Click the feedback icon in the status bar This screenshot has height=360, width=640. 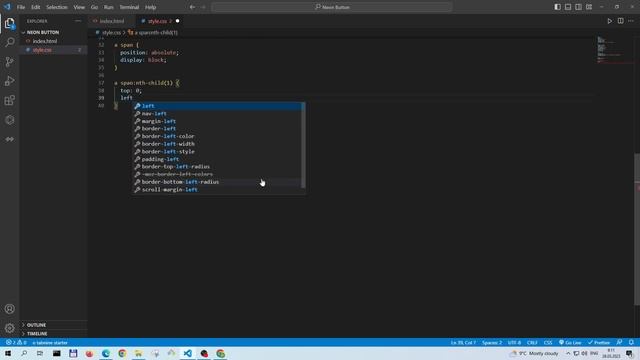620,342
